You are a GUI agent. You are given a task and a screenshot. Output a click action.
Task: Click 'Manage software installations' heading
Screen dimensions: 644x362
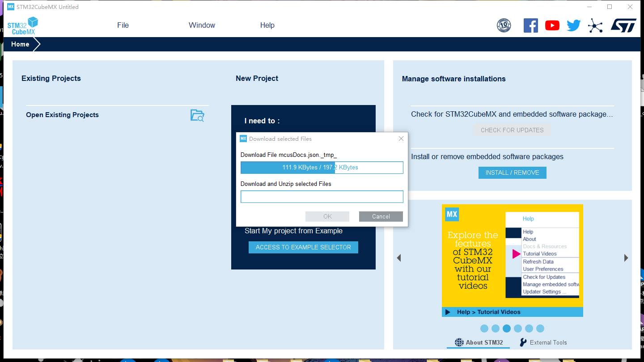454,79
